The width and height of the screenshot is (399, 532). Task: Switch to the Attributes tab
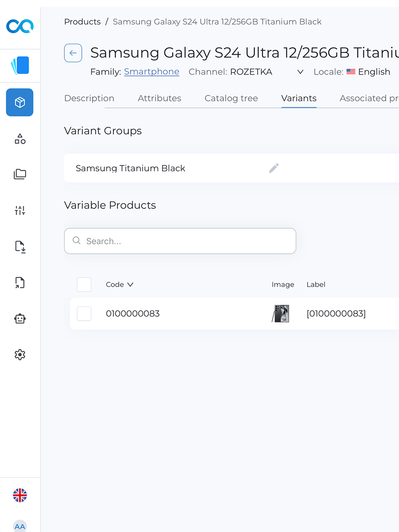tap(159, 98)
